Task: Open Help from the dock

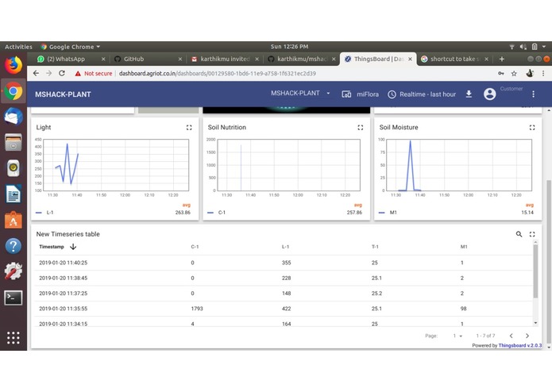Action: point(14,246)
